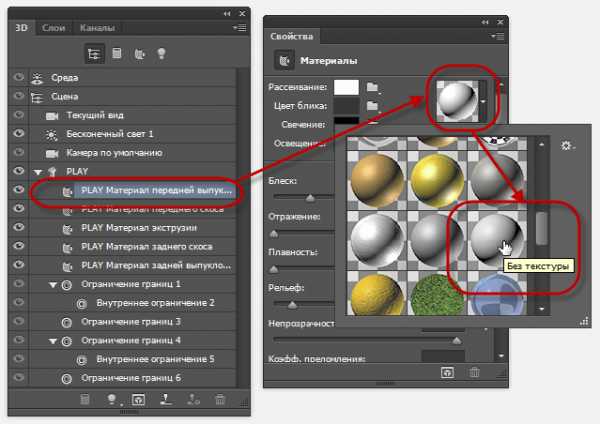Viewport: 600px width, 424px height.
Task: Select Камера по умолчанию
Action: pyautogui.click(x=133, y=153)
